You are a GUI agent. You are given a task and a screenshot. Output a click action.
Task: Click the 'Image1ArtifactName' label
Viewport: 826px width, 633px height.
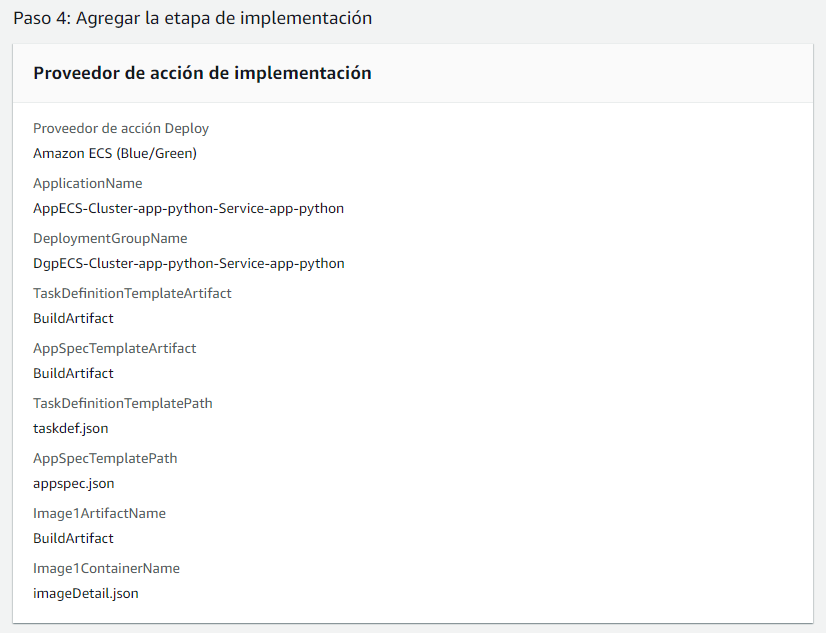[99, 513]
